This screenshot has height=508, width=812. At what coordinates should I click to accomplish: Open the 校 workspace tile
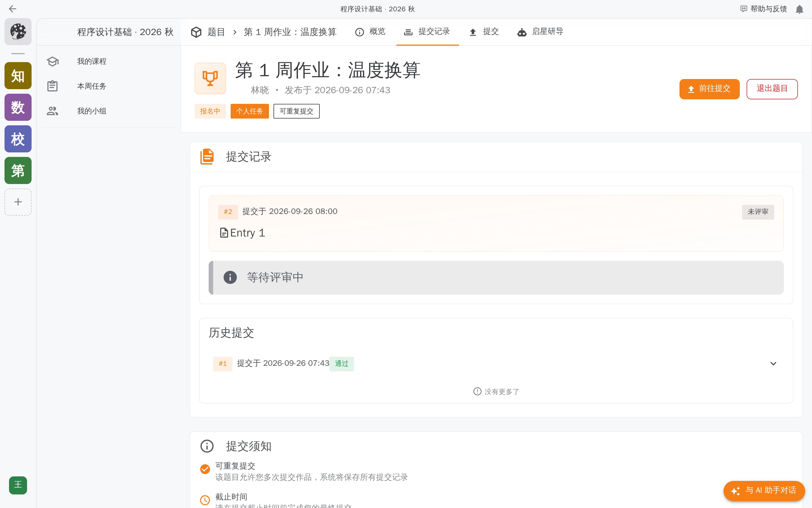click(x=18, y=139)
